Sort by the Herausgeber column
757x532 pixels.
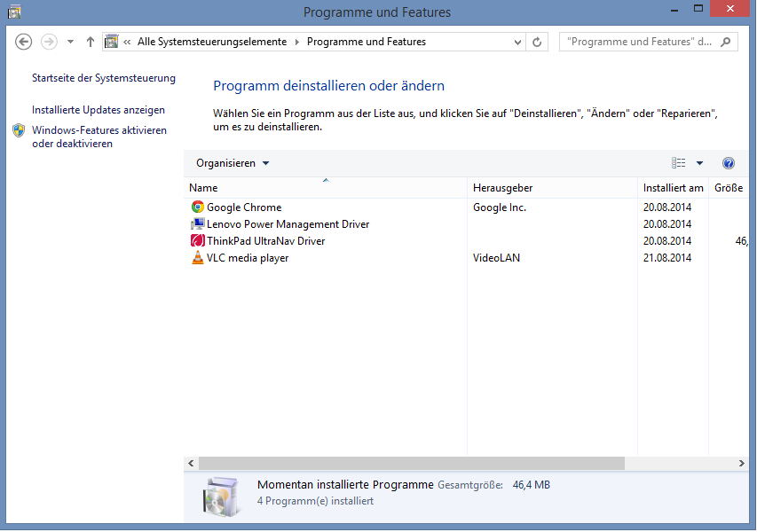pos(552,188)
